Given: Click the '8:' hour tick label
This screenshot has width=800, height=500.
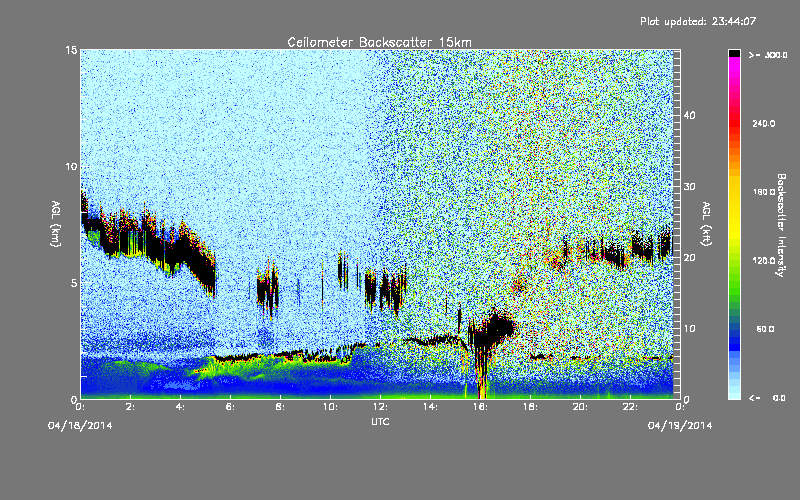Looking at the screenshot, I should pos(280,407).
